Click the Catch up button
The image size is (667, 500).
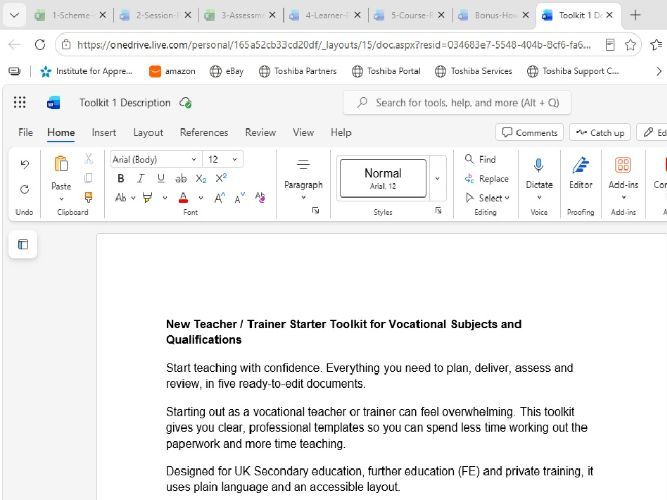(x=600, y=132)
